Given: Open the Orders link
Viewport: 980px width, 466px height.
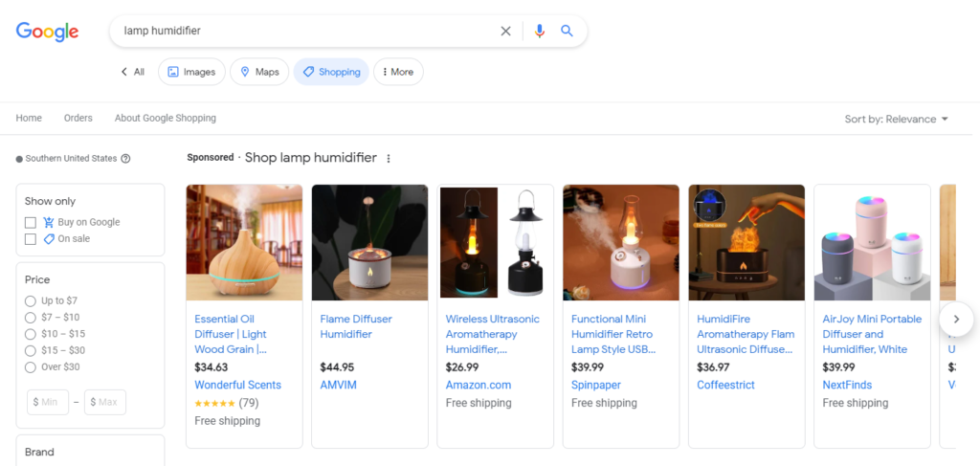Looking at the screenshot, I should (78, 118).
